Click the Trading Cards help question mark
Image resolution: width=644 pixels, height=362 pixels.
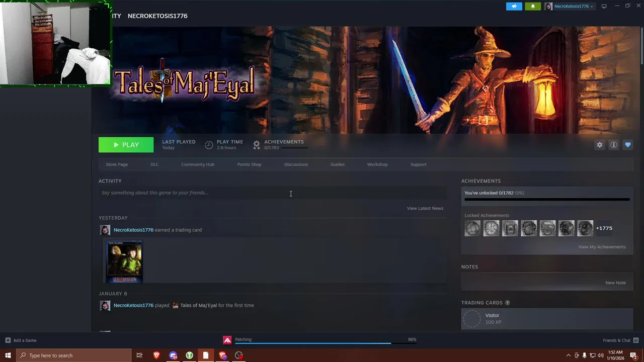[507, 303]
